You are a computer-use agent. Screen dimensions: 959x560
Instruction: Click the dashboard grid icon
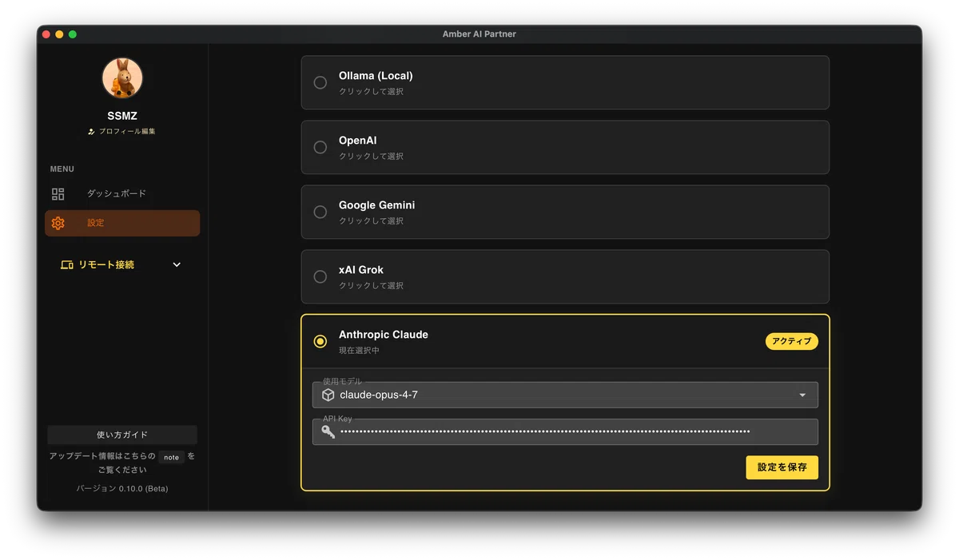point(58,194)
